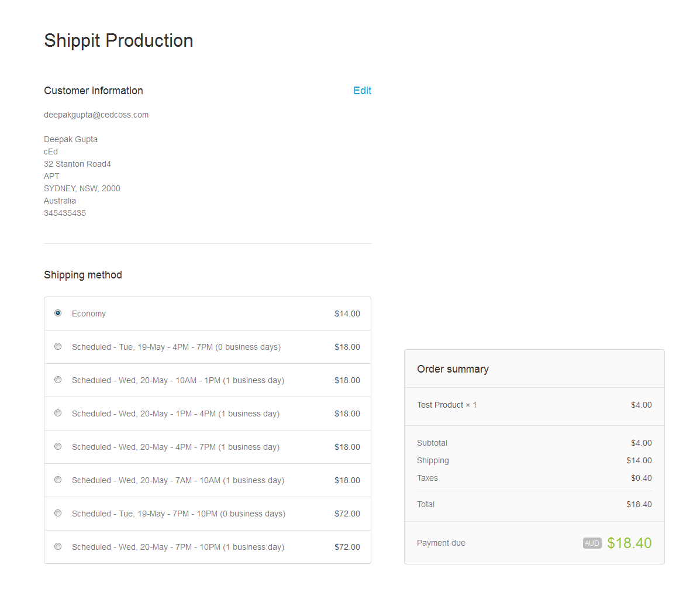Choose the Wed 20-May 7AM-10AM radio button
Viewport: 700px width, 589px height.
58,480
